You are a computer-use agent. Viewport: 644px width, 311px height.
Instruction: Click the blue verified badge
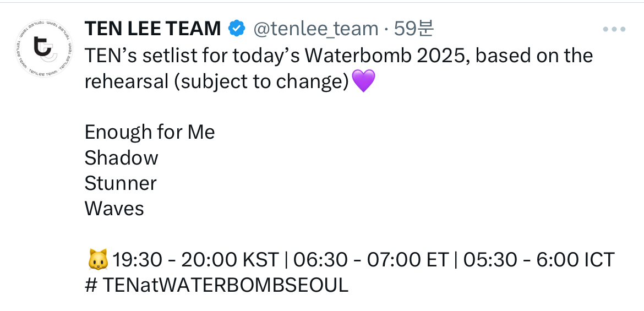(237, 29)
